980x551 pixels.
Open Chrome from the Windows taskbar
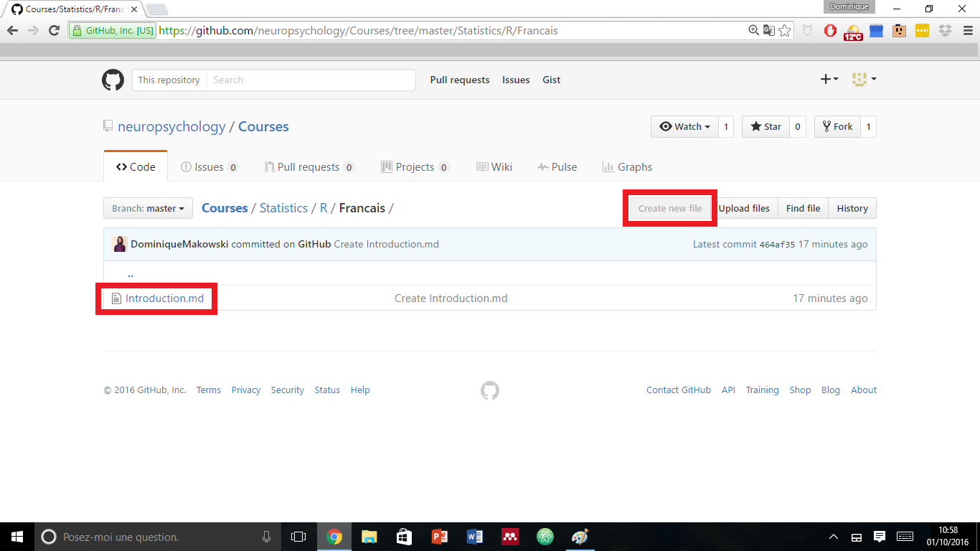click(334, 537)
